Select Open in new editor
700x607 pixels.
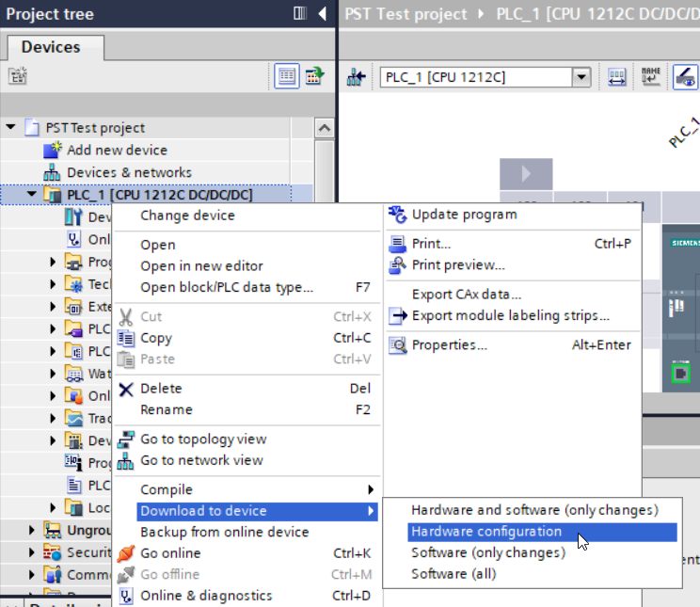[x=201, y=266]
